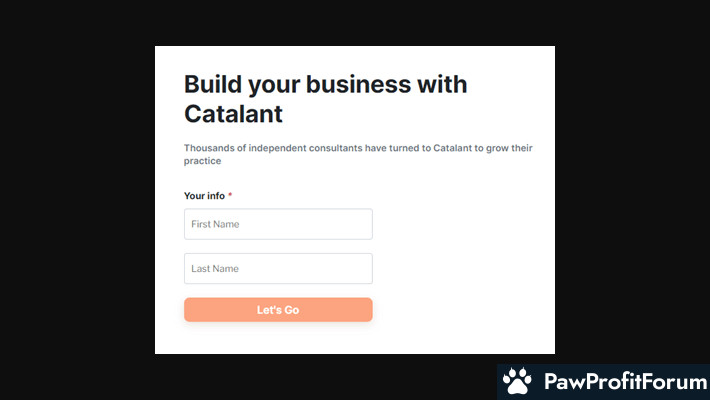Select the "Last Name" placeholder text

pos(215,268)
